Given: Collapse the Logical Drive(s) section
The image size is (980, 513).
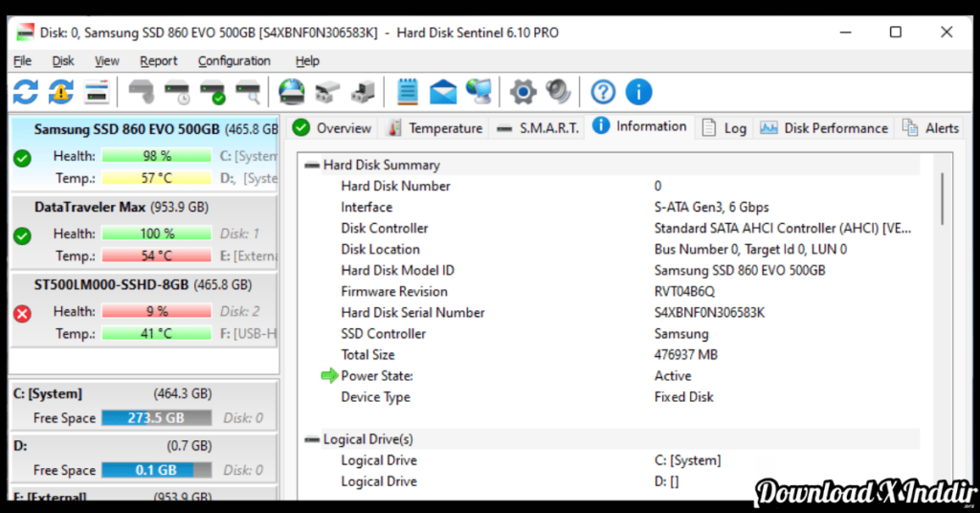Looking at the screenshot, I should (x=312, y=439).
